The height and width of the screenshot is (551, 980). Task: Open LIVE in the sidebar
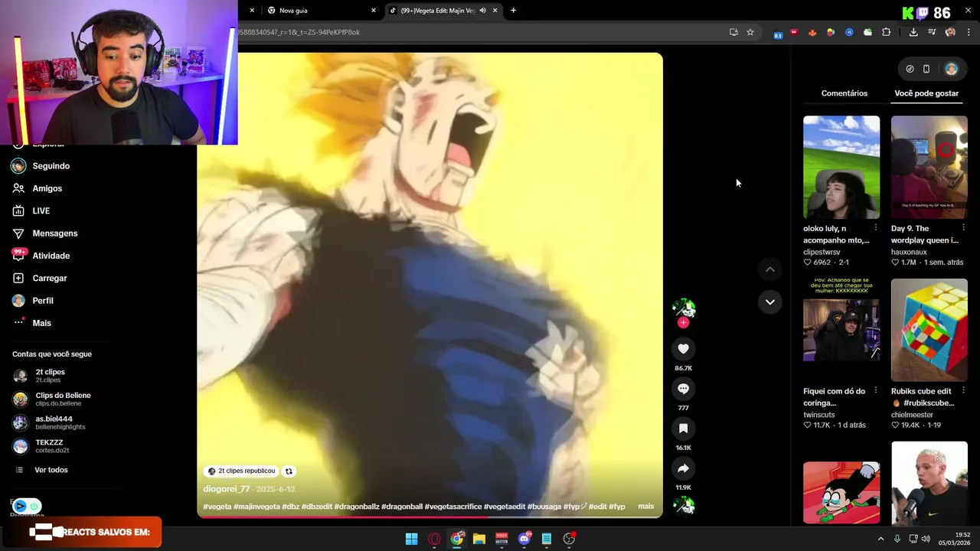click(41, 210)
